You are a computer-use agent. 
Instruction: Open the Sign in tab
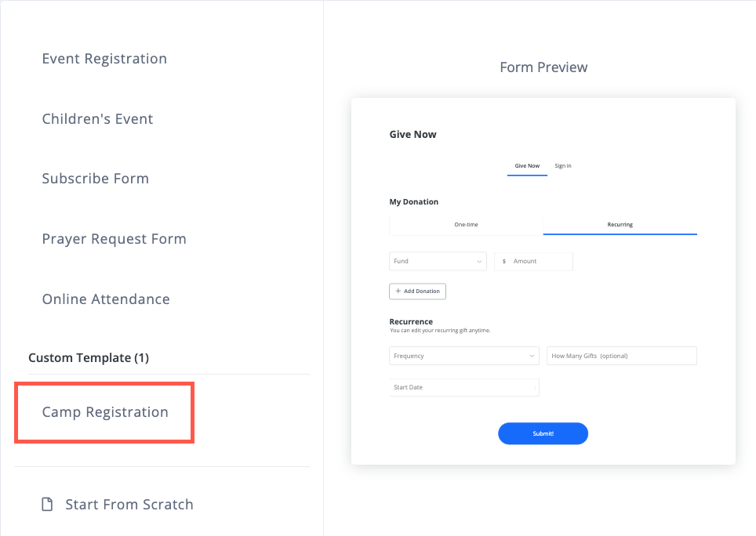563,166
